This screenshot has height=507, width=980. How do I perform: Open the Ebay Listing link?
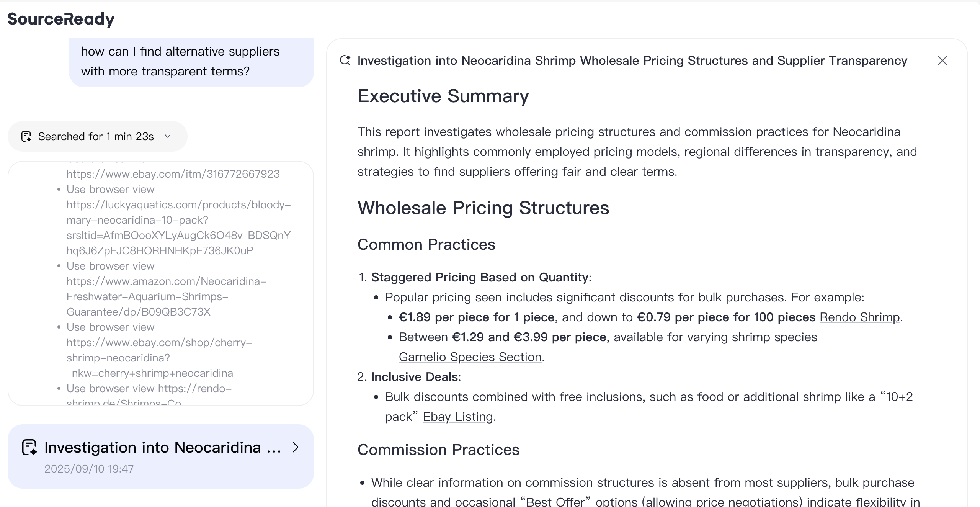(457, 417)
